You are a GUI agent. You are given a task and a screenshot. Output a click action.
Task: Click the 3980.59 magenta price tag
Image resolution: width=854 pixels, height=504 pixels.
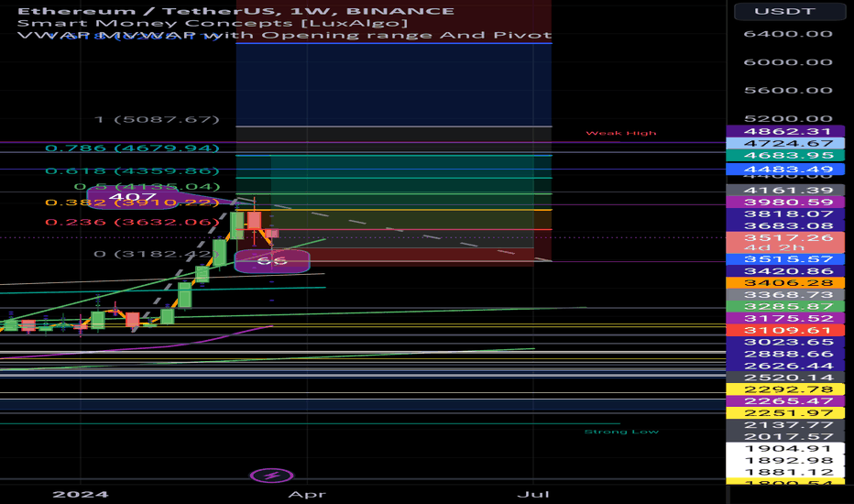786,203
